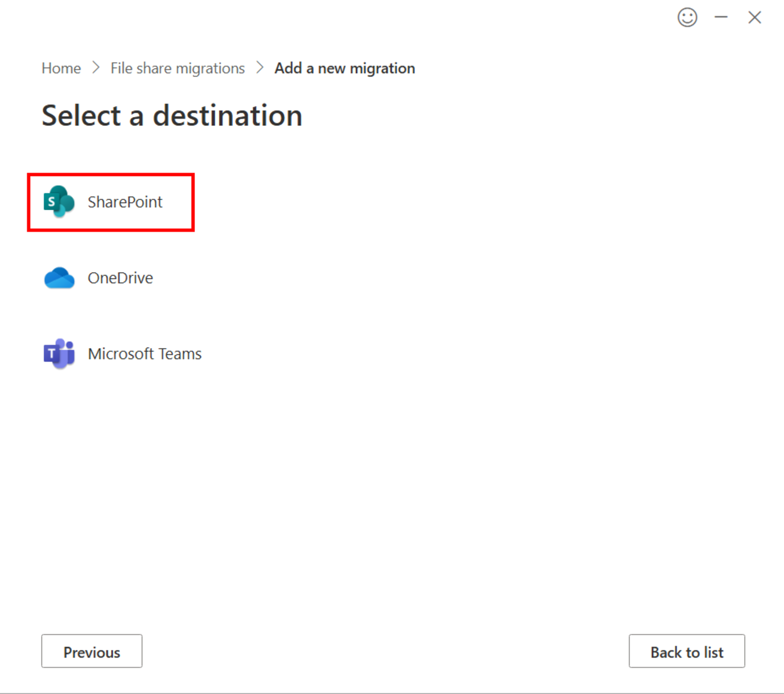Select the red-highlighted SharePoint option
Screen dimensions: 784x694
[x=110, y=202]
